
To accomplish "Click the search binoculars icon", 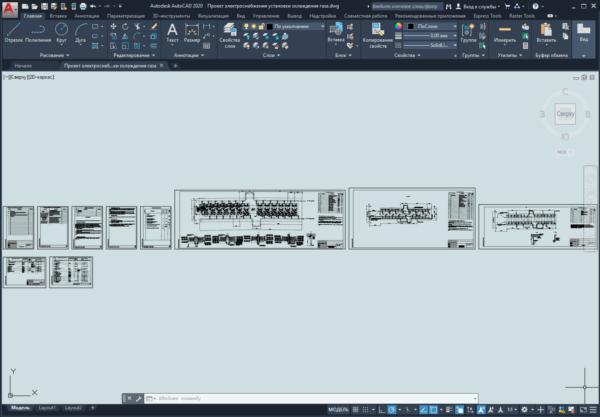I will click(x=448, y=6).
